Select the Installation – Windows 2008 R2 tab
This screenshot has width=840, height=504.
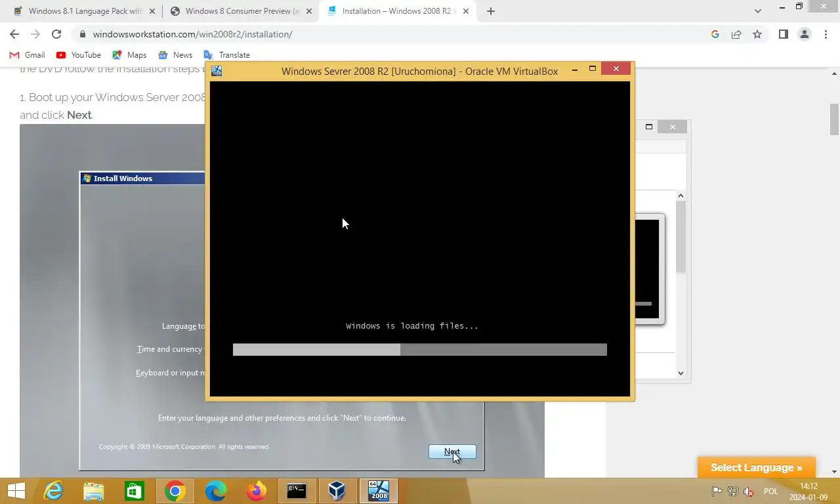397,11
